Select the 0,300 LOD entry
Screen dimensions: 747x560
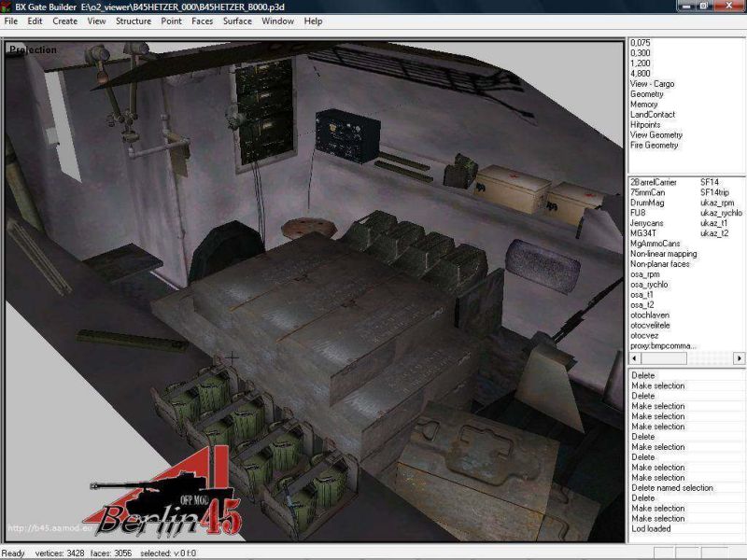click(x=641, y=53)
